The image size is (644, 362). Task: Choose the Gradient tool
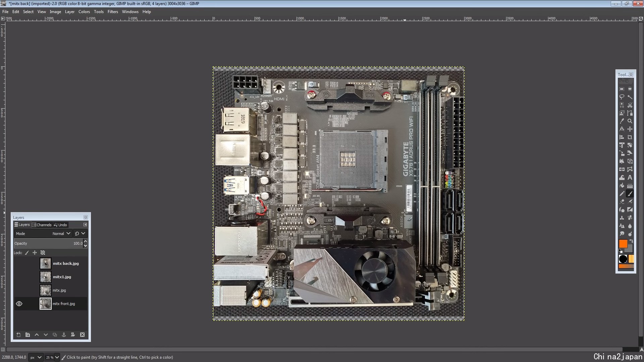click(x=630, y=185)
